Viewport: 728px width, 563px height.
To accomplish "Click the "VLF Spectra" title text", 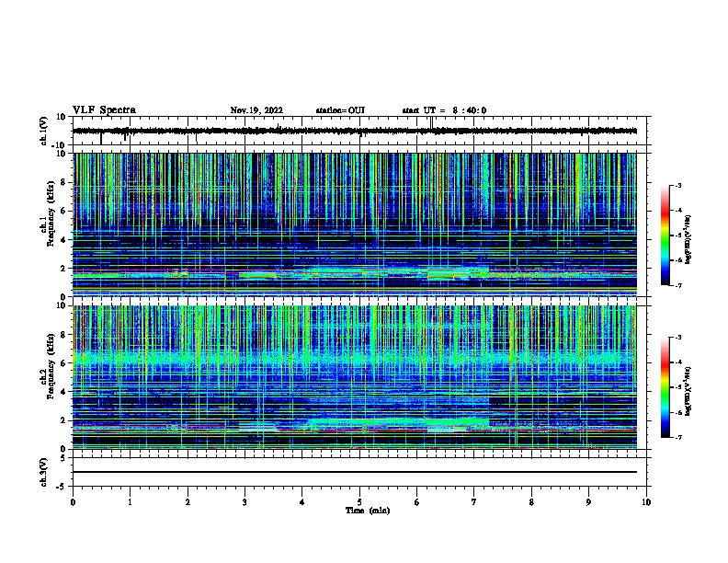I will coord(104,110).
